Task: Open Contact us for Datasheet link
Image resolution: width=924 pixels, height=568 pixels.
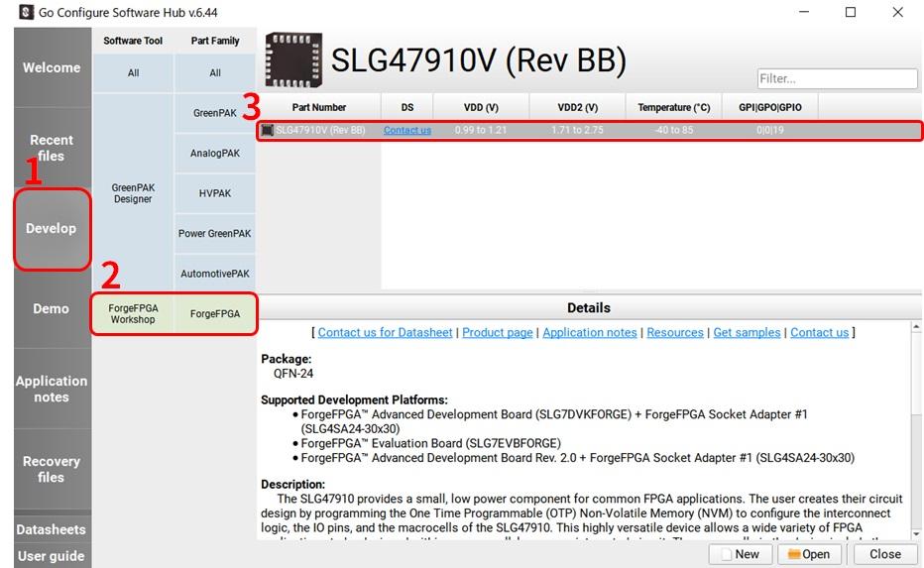Action: tap(386, 332)
